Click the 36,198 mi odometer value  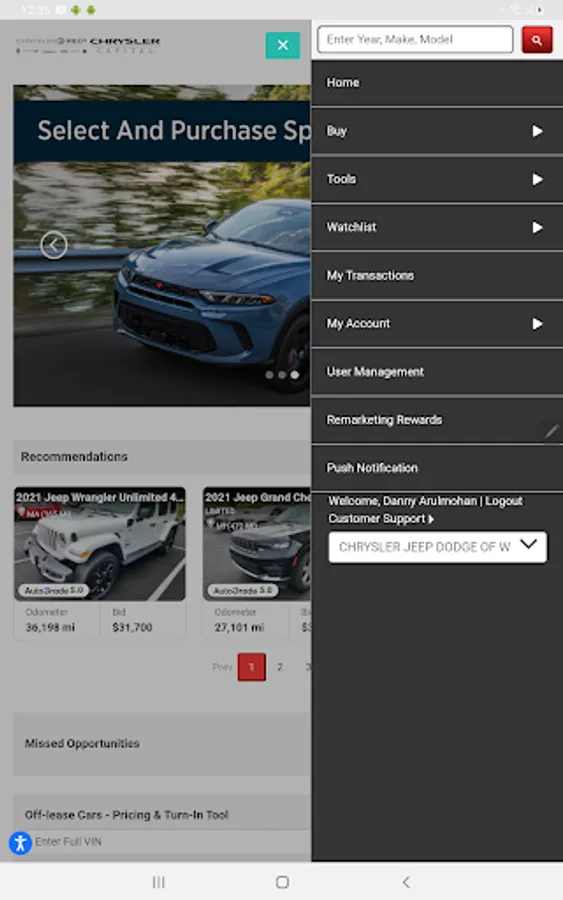point(50,627)
